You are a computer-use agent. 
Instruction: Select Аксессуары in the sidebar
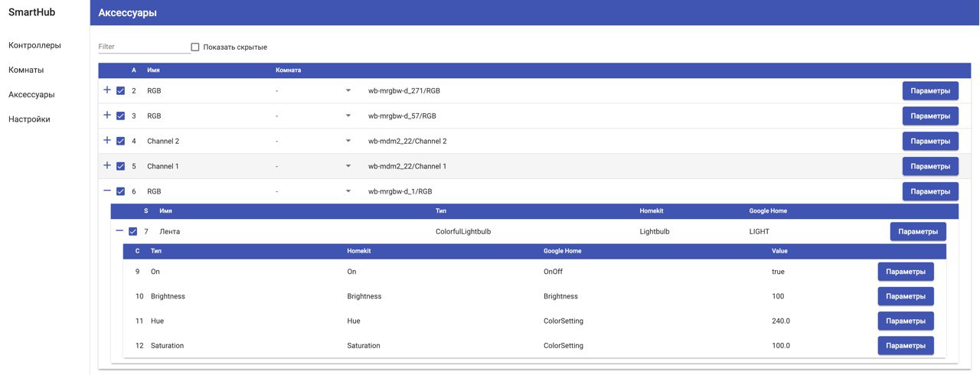(x=31, y=95)
